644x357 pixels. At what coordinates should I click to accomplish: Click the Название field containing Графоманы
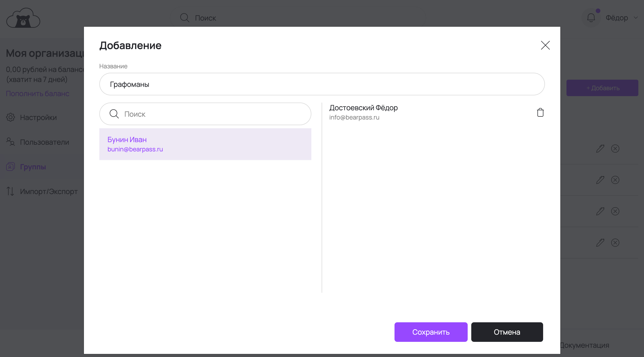coord(322,84)
